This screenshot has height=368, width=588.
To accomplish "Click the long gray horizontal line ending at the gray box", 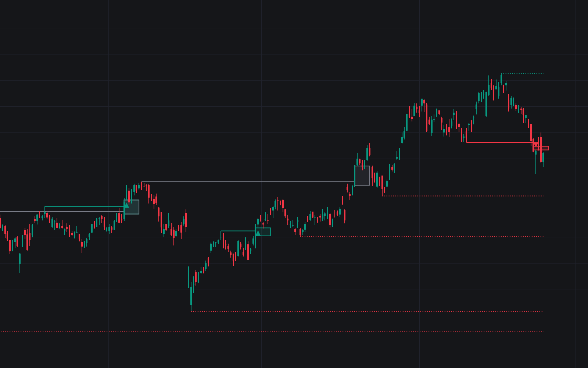I will pos(248,182).
